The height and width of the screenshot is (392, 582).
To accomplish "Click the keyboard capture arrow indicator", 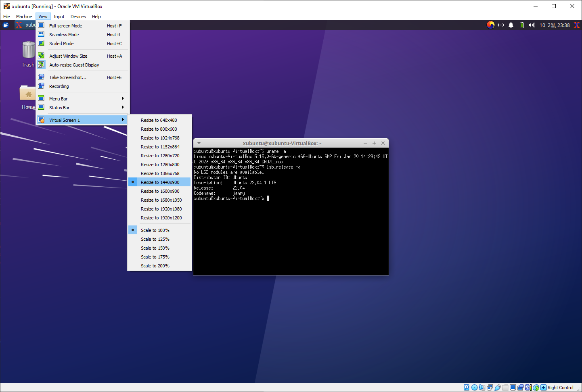I will 544,388.
